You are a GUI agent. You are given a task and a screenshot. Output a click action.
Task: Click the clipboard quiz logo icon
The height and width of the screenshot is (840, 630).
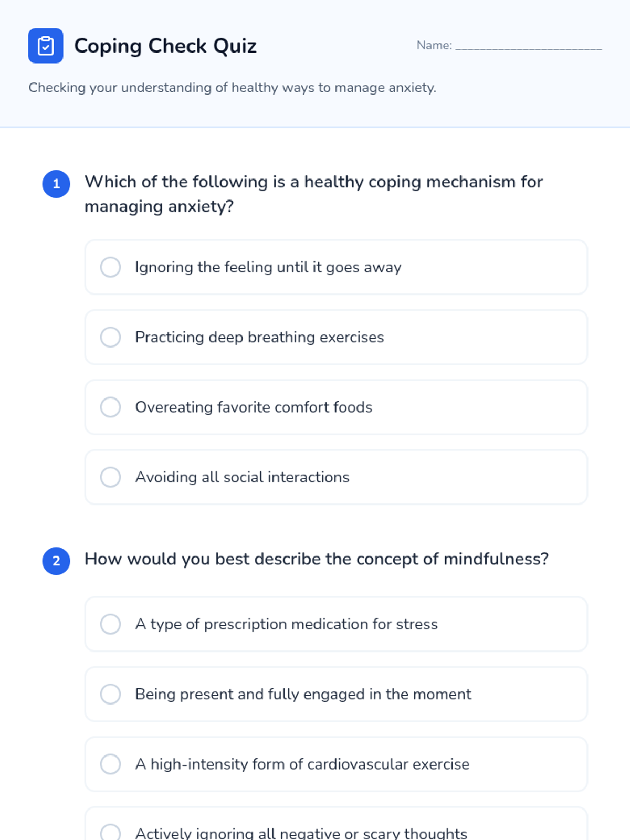[46, 46]
